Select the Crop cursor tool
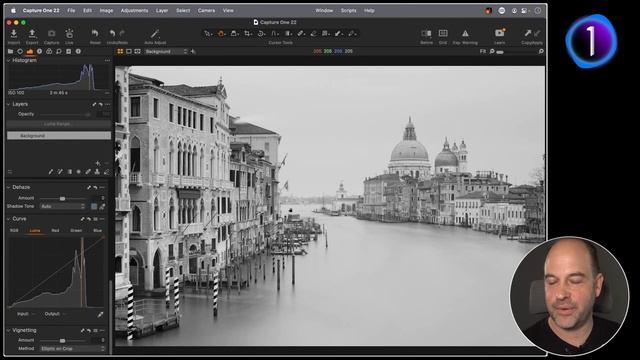The width and height of the screenshot is (640, 360). pos(247,33)
